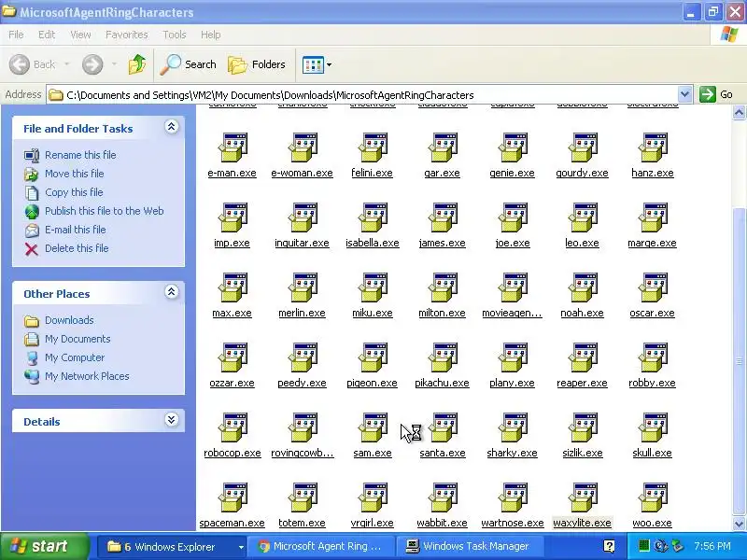This screenshot has width=747, height=560.
Task: Open the Start menu
Action: [x=44, y=546]
